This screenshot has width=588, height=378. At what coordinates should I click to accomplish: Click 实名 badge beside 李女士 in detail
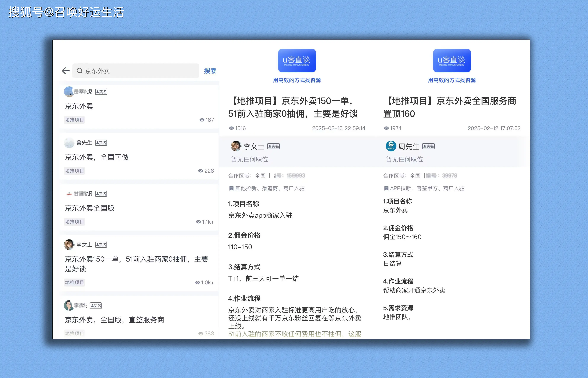pyautogui.click(x=273, y=146)
